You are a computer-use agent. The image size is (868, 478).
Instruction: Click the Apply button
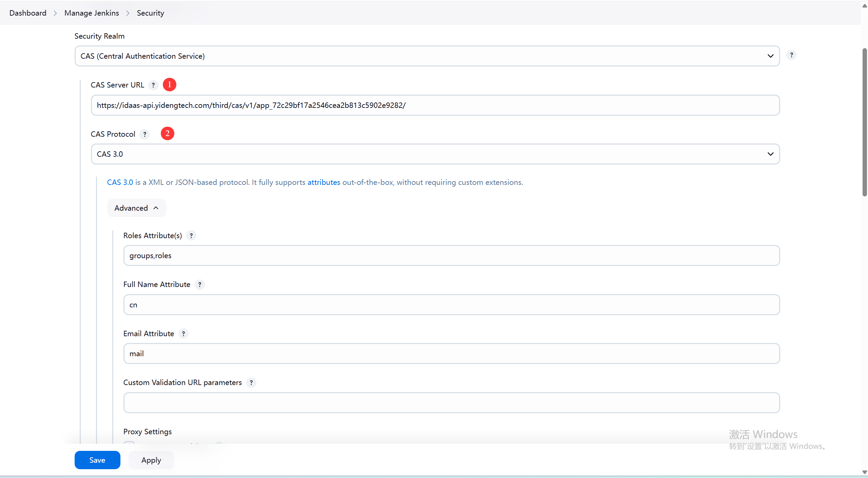tap(151, 460)
